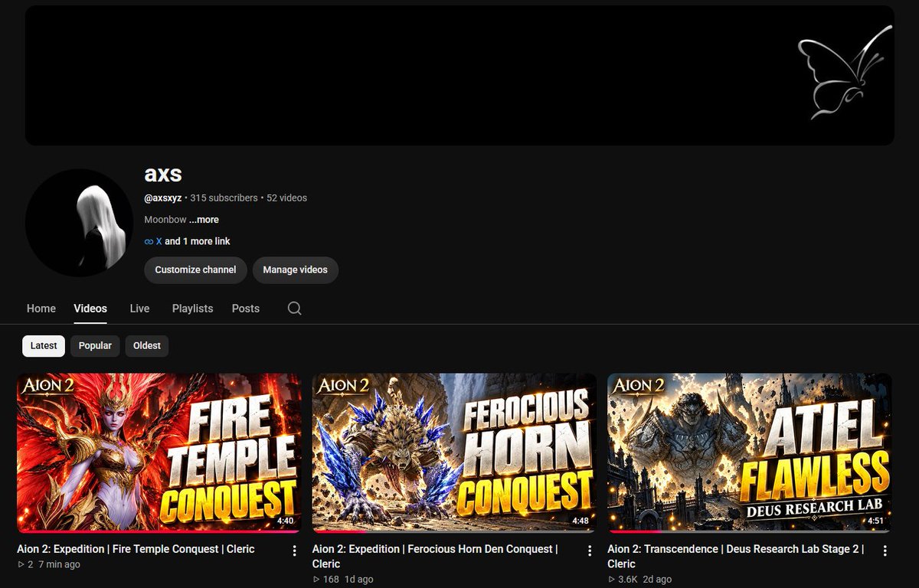The image size is (919, 588).
Task: Click the axs channel profile avatar
Action: coord(79,223)
